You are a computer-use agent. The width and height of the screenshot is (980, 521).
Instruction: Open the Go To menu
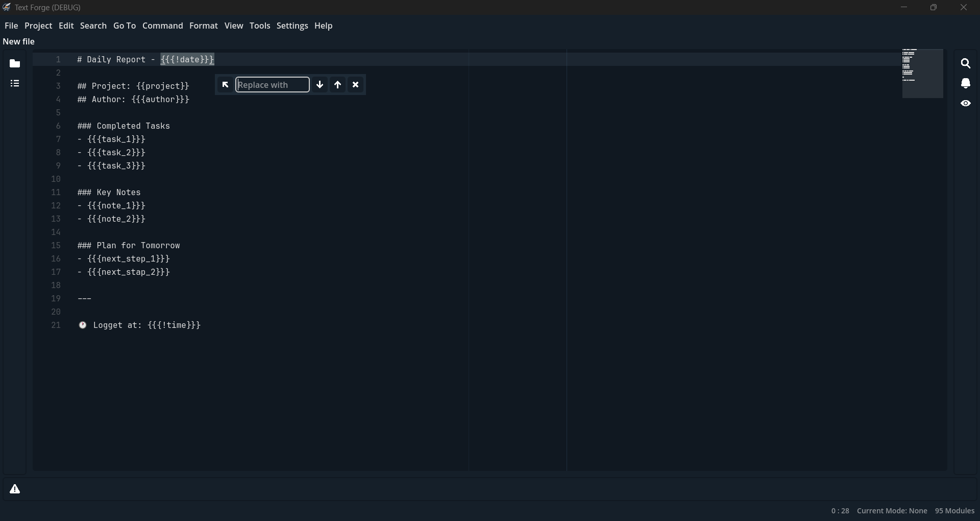click(x=125, y=26)
